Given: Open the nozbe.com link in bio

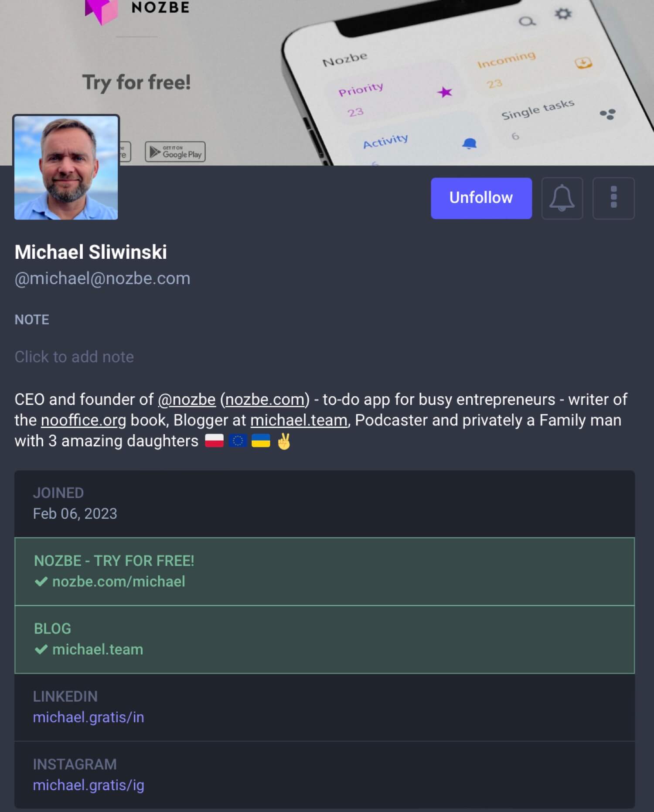Looking at the screenshot, I should click(x=265, y=400).
